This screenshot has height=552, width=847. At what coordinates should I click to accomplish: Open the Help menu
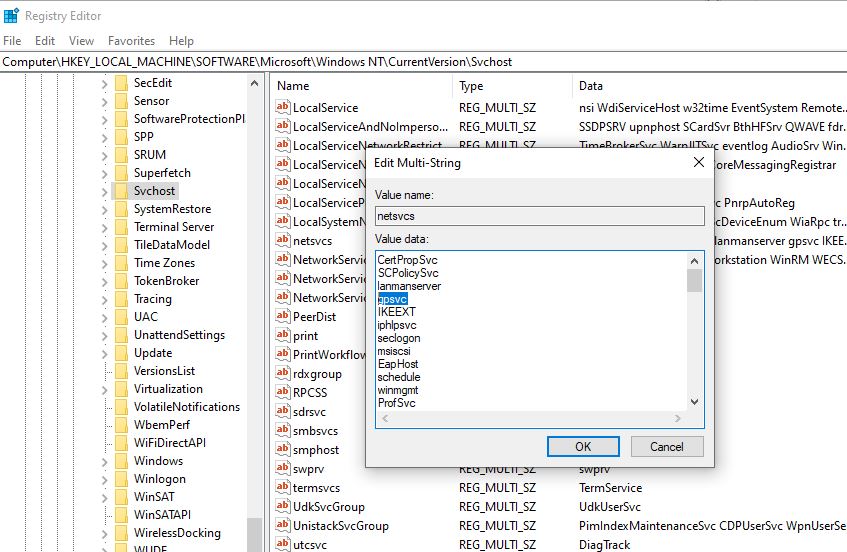(181, 41)
